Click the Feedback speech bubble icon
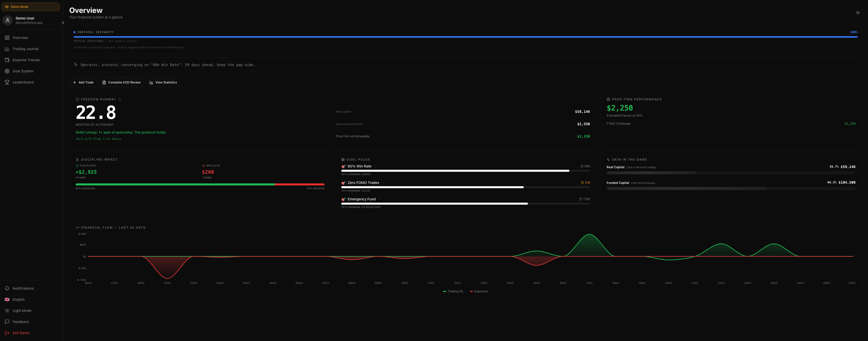The image size is (868, 341). pyautogui.click(x=7, y=322)
